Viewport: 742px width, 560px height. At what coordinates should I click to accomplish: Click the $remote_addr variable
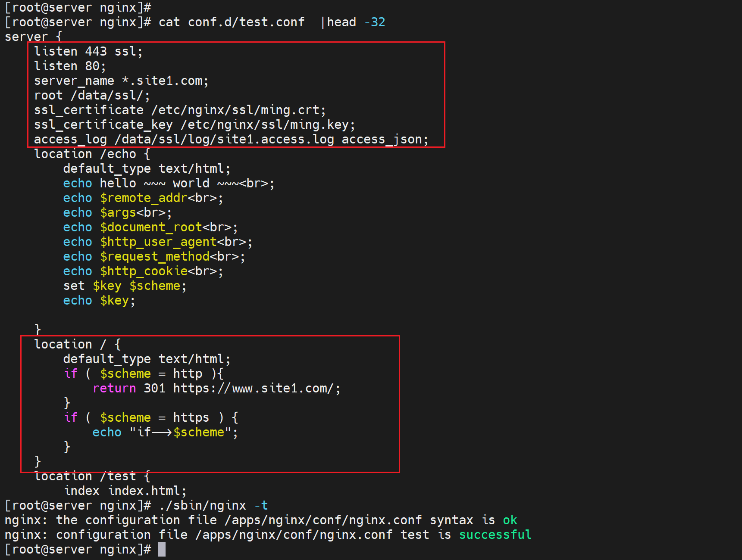(x=143, y=198)
